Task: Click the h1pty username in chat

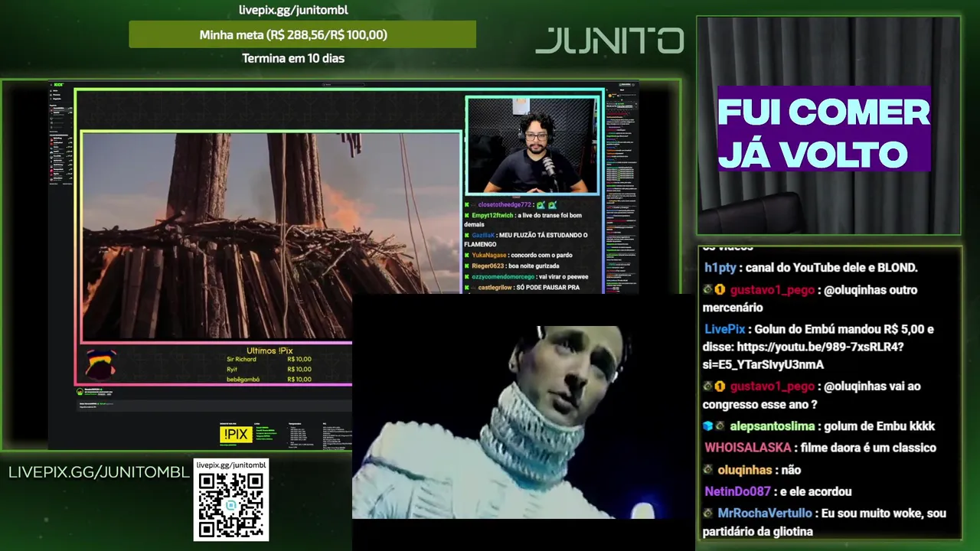Action: tap(720, 268)
